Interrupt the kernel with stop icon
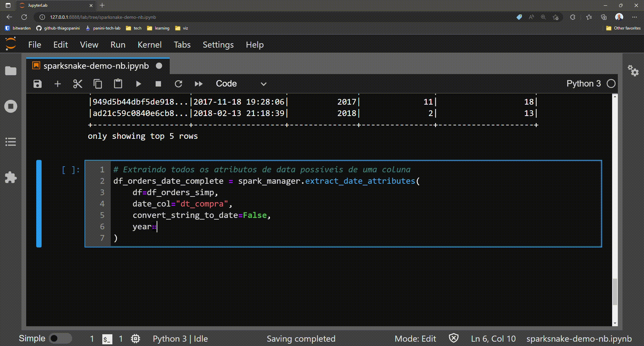Image resolution: width=644 pixels, height=346 pixels. (x=158, y=84)
